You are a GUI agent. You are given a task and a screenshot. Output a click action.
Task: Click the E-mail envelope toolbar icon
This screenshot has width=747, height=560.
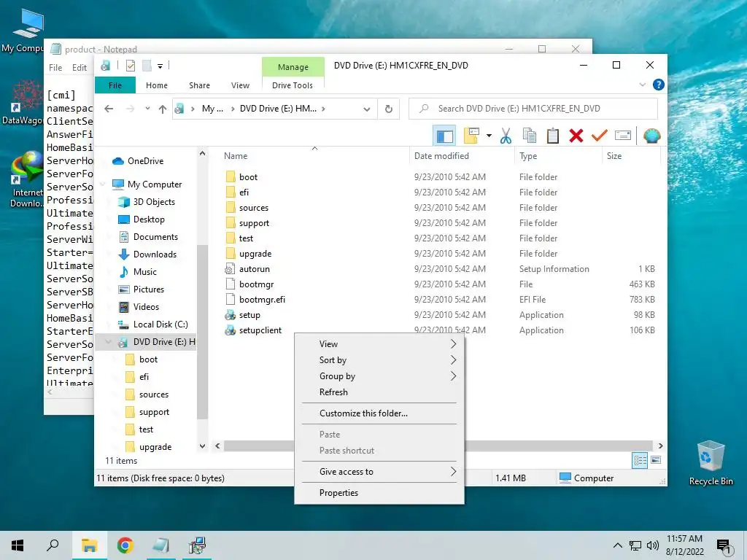[x=623, y=136]
